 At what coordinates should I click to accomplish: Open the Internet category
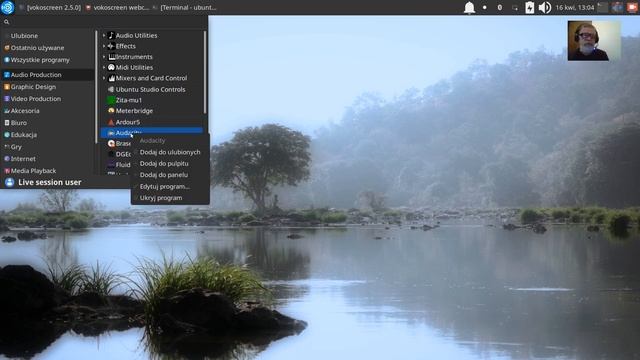47,159
